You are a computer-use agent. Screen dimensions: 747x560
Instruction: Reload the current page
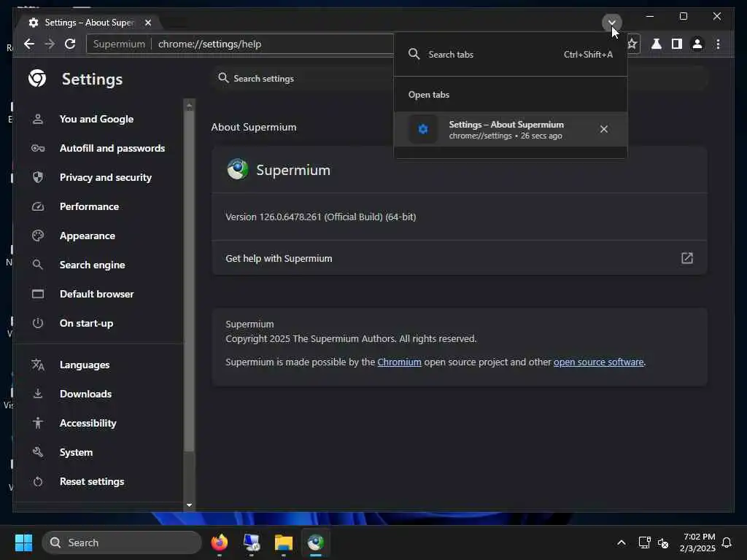[70, 44]
